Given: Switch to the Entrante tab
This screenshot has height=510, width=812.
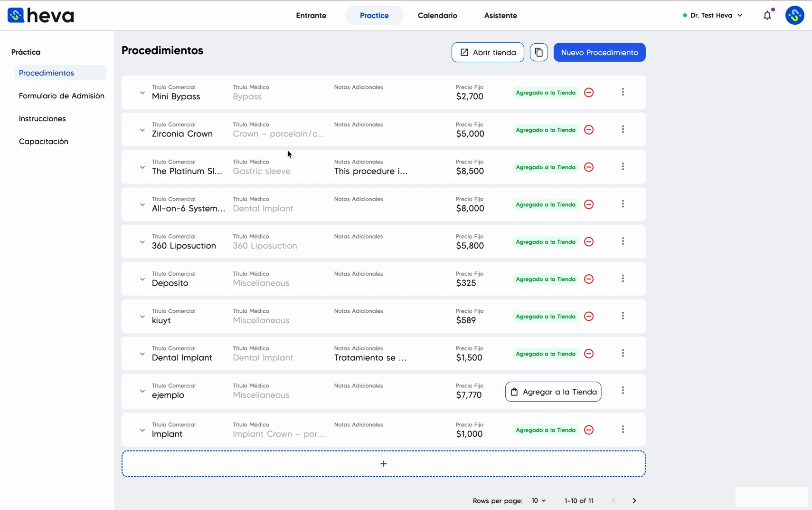Looking at the screenshot, I should [x=311, y=15].
